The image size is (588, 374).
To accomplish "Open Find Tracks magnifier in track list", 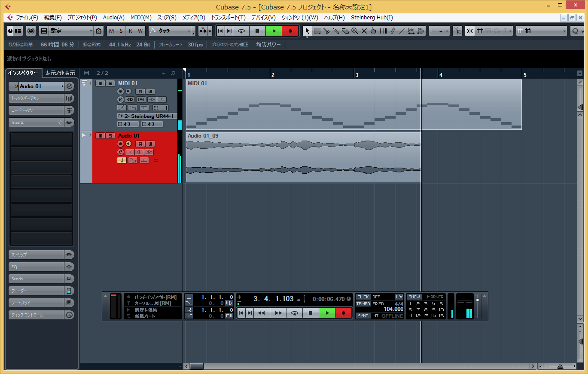I will 173,73.
